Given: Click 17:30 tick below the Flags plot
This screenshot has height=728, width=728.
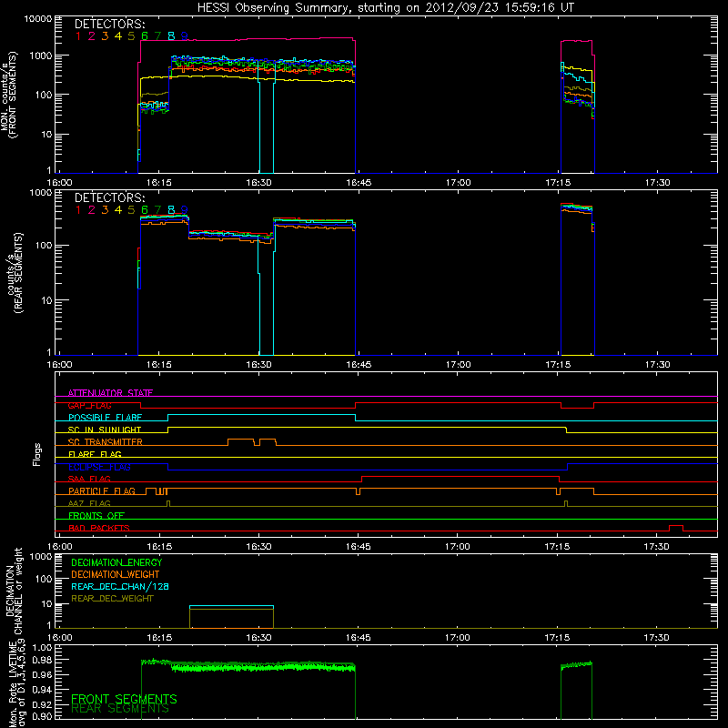Looking at the screenshot, I should [x=657, y=547].
